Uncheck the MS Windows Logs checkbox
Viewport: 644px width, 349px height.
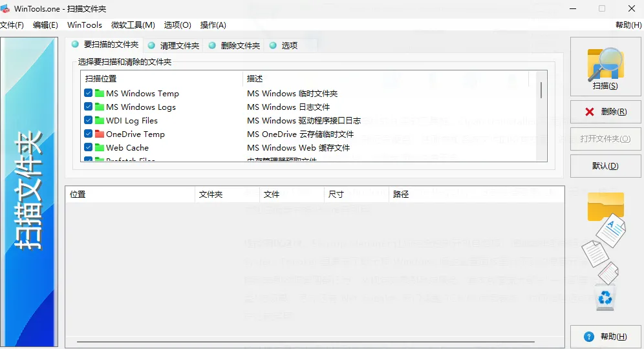click(89, 107)
